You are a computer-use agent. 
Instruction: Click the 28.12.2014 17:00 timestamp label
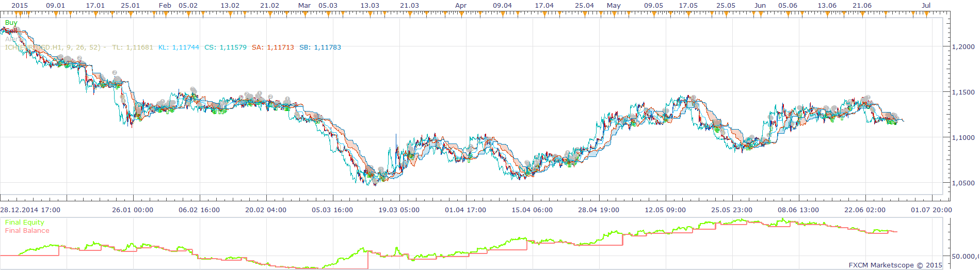30,210
